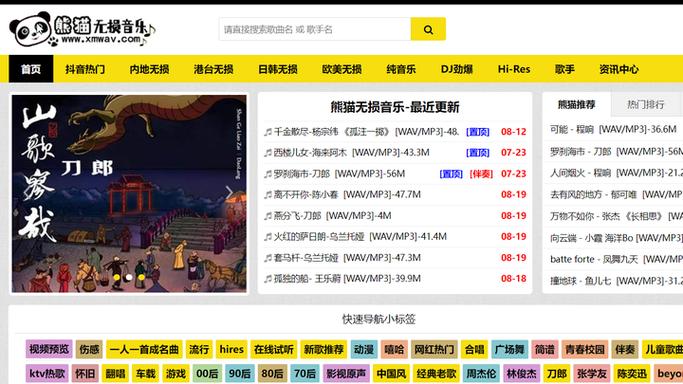This screenshot has width=683, height=384.
Task: Click the banner next-slide arrow
Action: pos(229,192)
